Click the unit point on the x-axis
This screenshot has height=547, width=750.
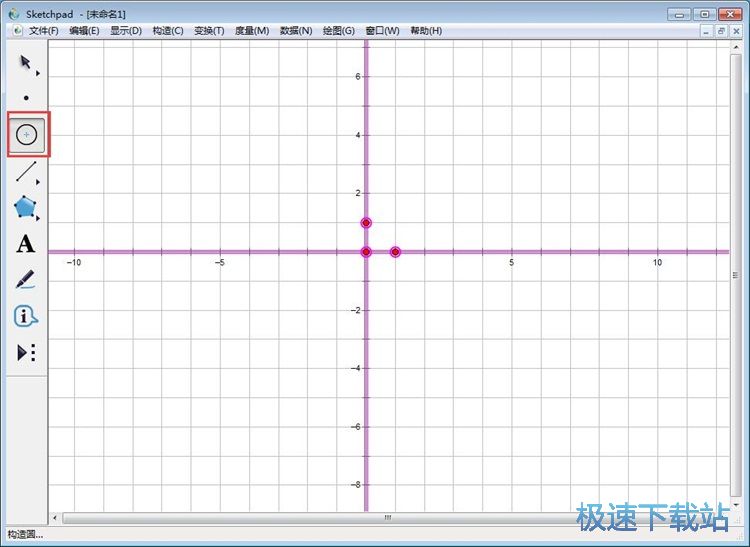pyautogui.click(x=395, y=252)
